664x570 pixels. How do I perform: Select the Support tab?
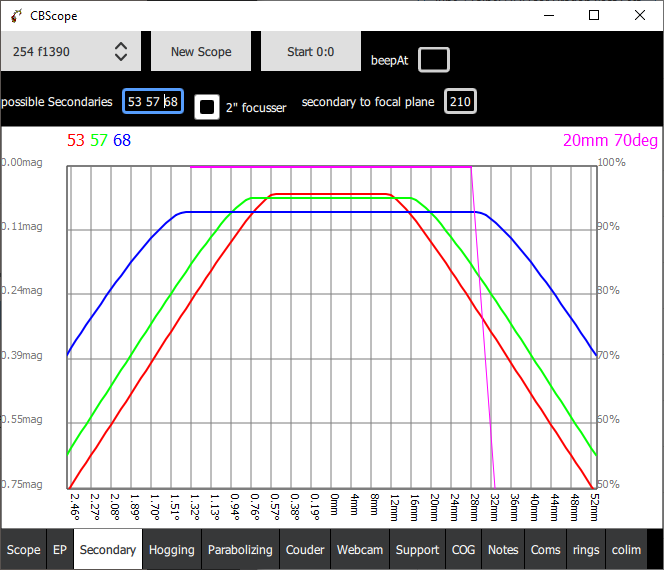click(417, 549)
